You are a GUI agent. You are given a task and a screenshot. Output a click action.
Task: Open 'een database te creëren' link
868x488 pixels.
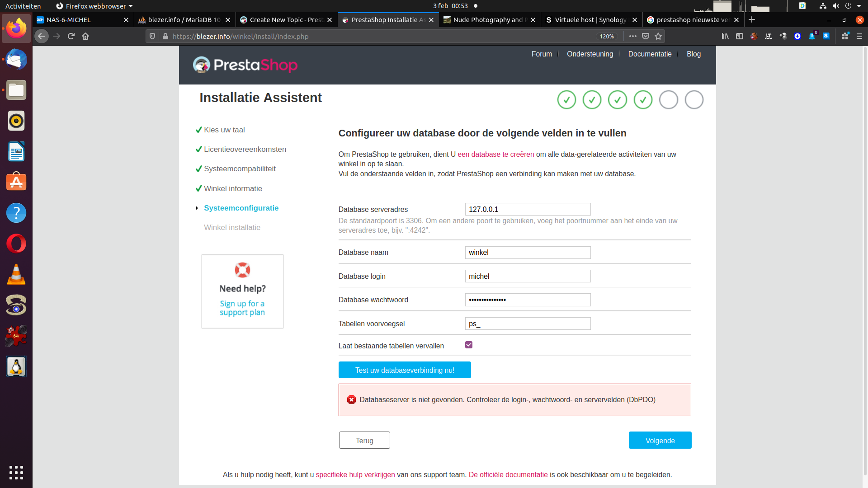click(x=495, y=155)
